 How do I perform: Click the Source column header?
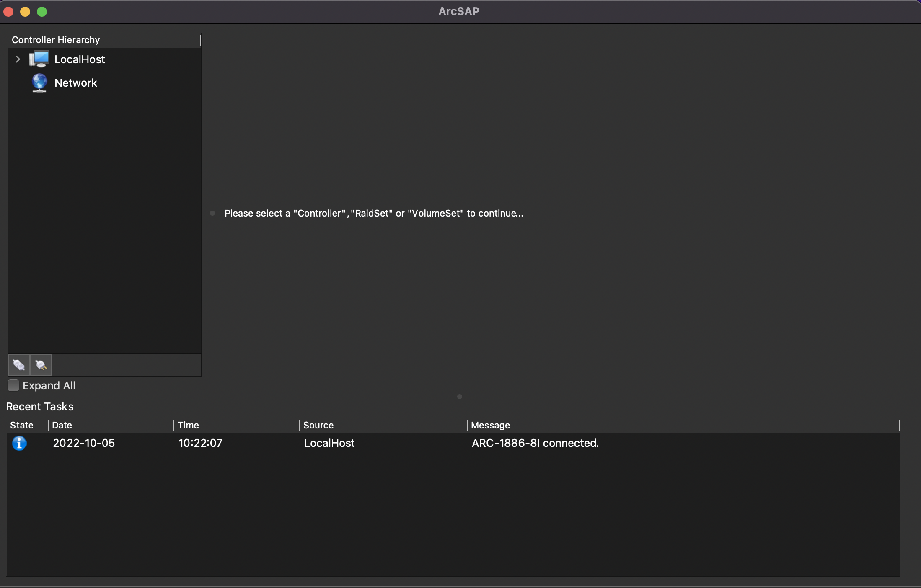(318, 426)
